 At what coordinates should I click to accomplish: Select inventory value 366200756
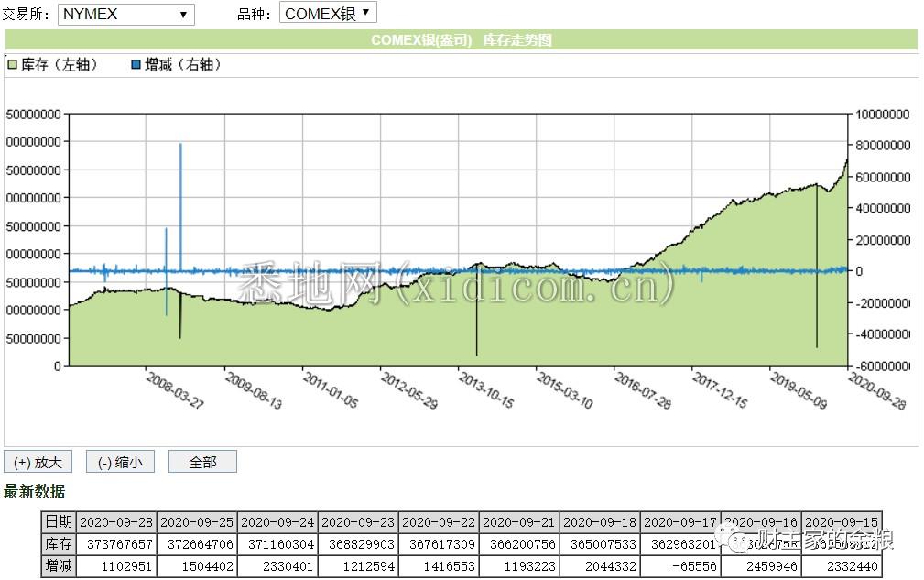coord(523,544)
